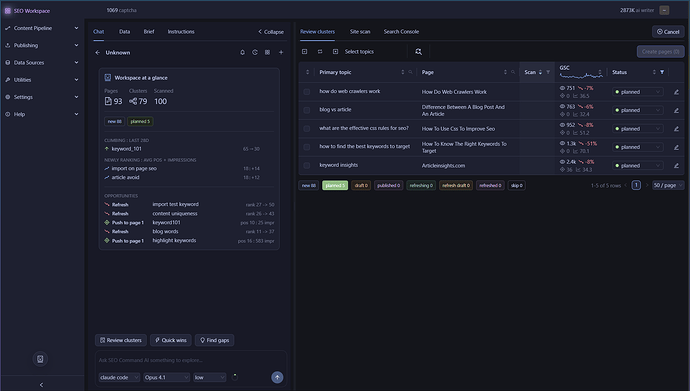Screen dimensions: 690x391
Task: Click the top-right account menu button
Action: (x=664, y=10)
